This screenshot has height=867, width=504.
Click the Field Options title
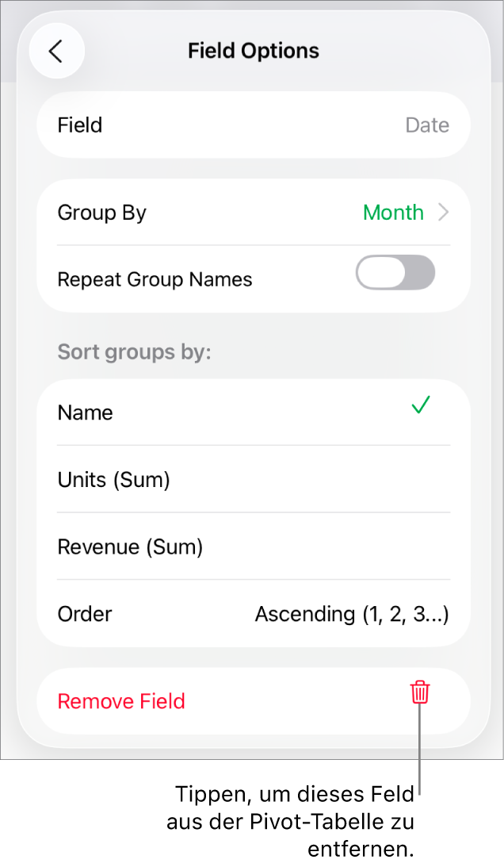(x=254, y=52)
